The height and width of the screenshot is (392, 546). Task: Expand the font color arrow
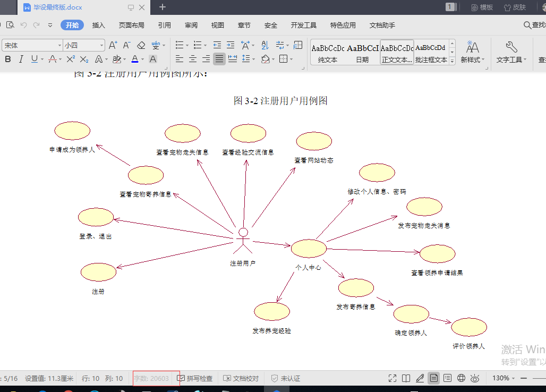click(142, 59)
